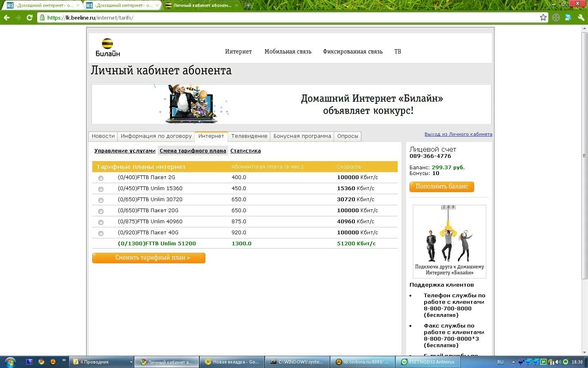The height and width of the screenshot is (368, 588).
Task: Select the FTTB Unlim 40960 radio button
Action: [101, 222]
